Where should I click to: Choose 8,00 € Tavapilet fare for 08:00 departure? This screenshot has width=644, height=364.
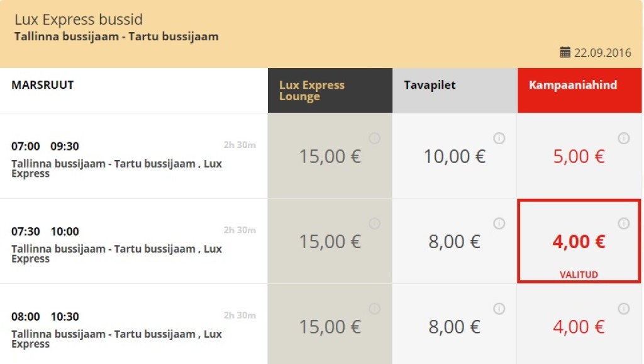click(x=454, y=327)
